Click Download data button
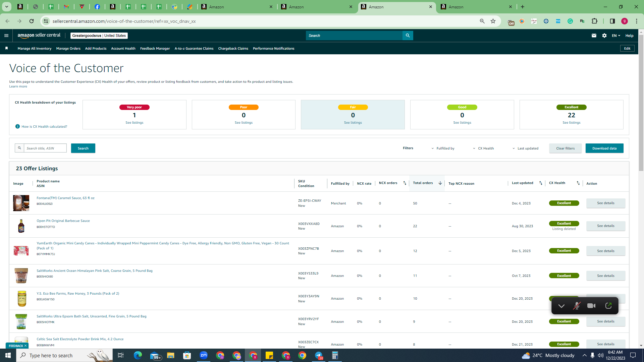 604,148
